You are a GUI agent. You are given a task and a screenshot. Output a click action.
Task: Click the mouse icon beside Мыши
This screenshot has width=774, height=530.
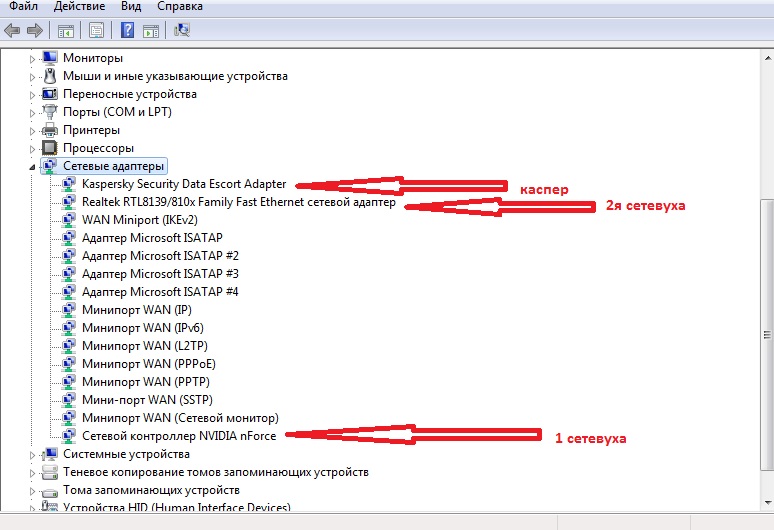pos(50,76)
